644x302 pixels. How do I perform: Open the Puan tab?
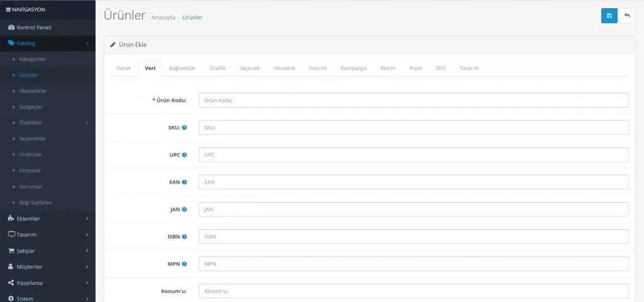415,68
